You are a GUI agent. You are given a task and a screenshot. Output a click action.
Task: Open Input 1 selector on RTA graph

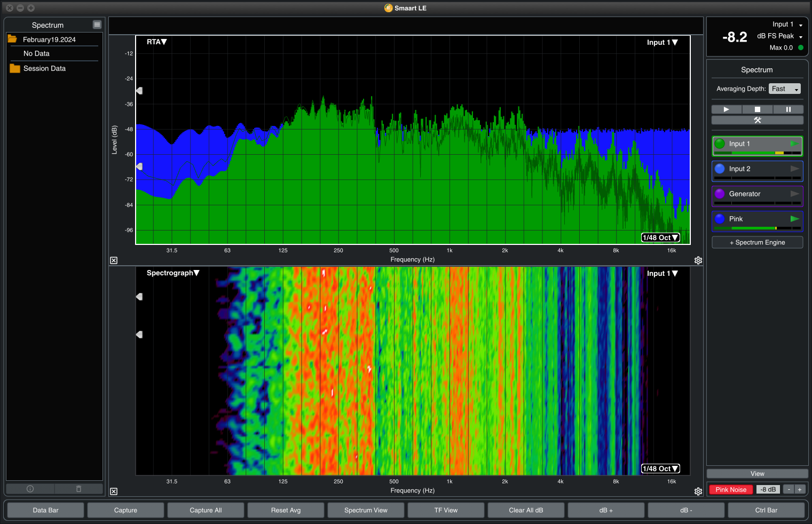coord(662,42)
